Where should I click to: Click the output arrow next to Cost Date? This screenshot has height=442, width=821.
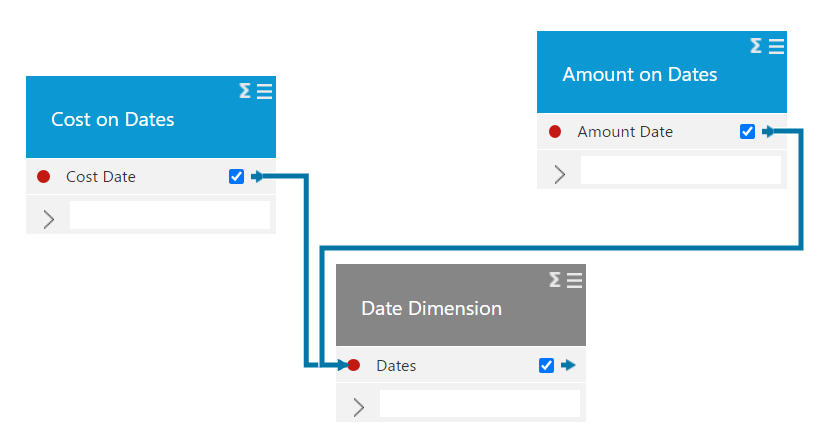257,176
